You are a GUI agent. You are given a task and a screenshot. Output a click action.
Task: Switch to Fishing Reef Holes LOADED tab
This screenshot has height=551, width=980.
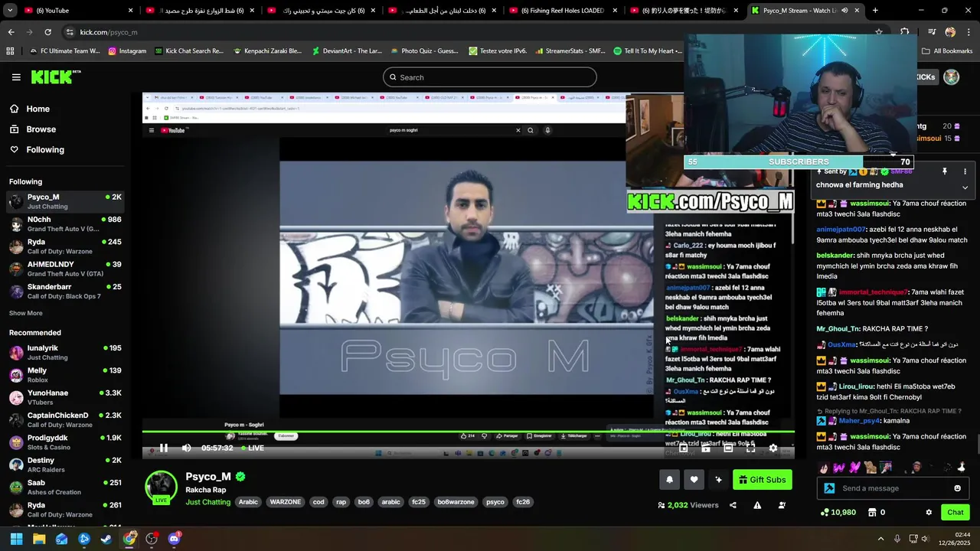pos(564,11)
